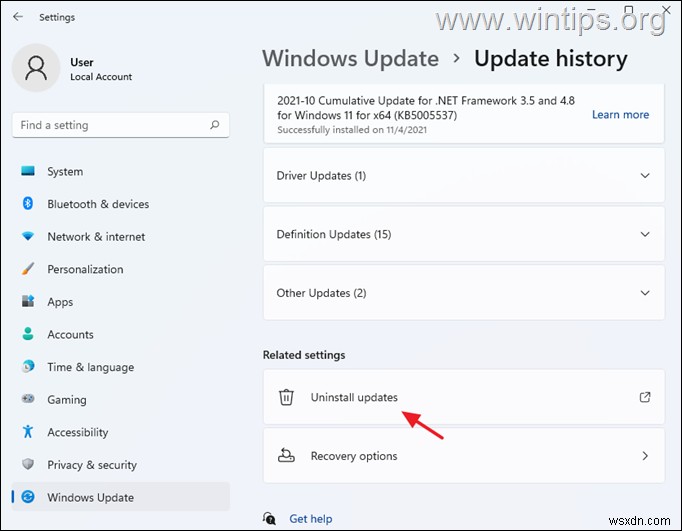Viewport: 682px width, 531px height.
Task: Click in the Find a setting field
Action: [x=120, y=125]
